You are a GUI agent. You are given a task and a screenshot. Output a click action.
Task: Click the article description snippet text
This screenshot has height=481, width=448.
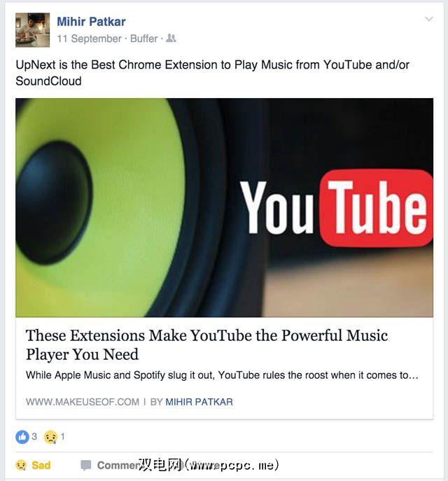(222, 375)
